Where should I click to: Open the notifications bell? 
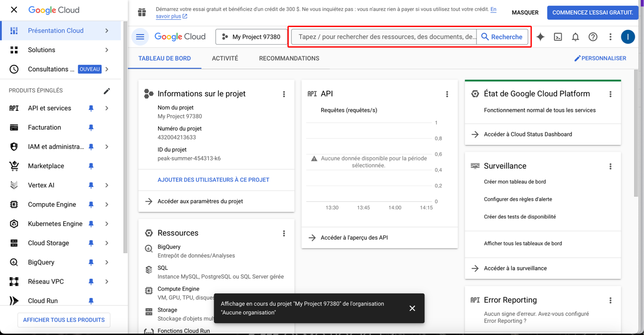click(575, 37)
